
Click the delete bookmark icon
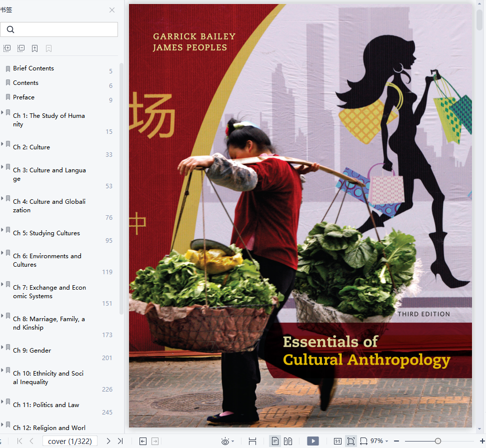tap(48, 48)
